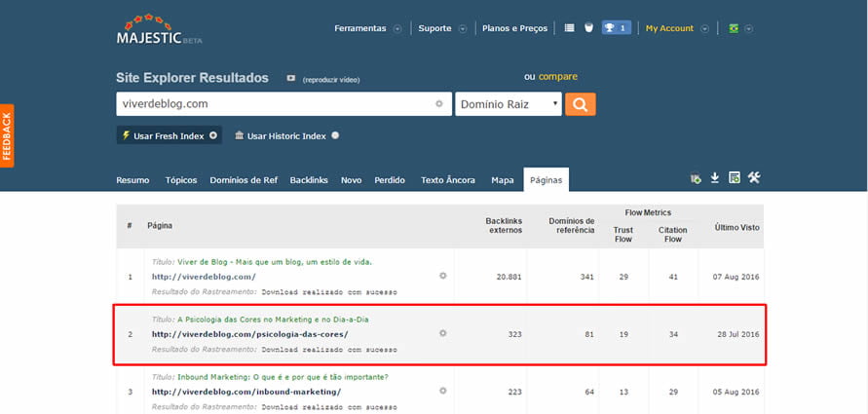Click the viverdeblog.com search input field
Screen dimensions: 868x414
(x=284, y=104)
